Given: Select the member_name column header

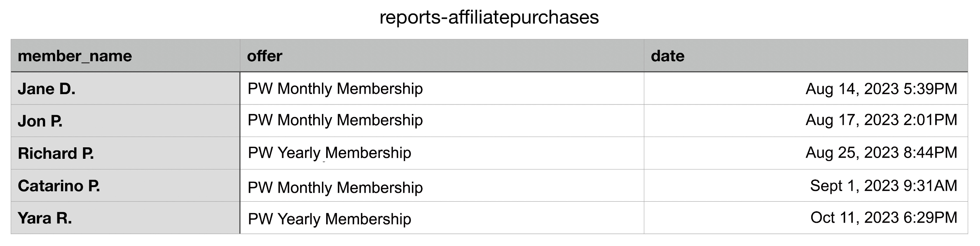Looking at the screenshot, I should point(75,56).
